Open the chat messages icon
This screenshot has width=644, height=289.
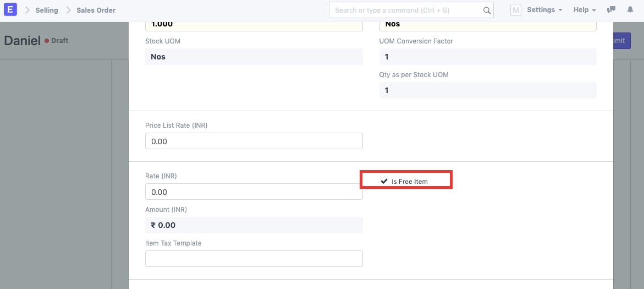611,10
